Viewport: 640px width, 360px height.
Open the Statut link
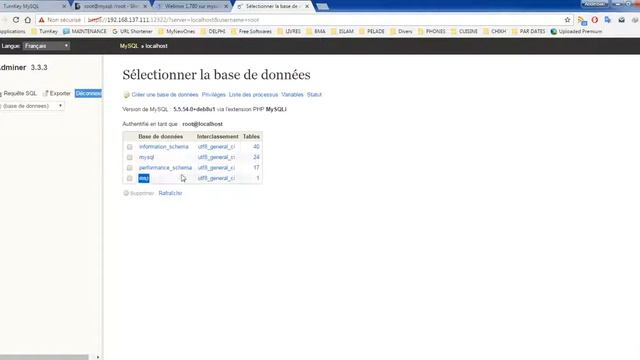(x=314, y=95)
